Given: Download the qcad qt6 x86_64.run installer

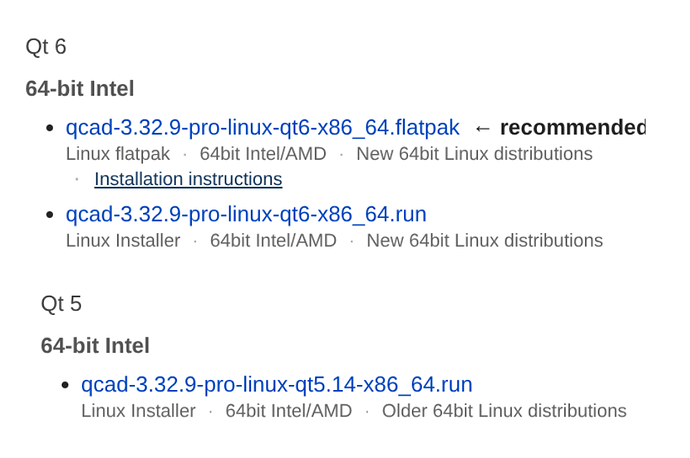Looking at the screenshot, I should tap(246, 215).
